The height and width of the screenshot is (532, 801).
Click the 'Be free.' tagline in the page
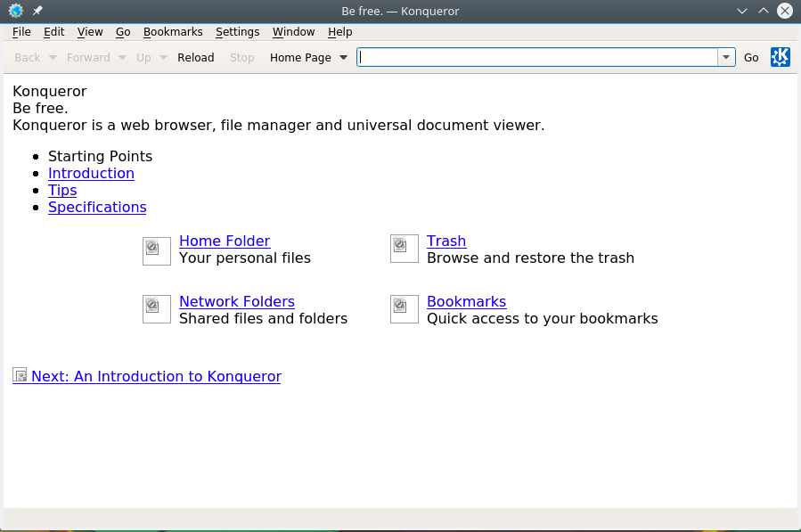pos(40,109)
